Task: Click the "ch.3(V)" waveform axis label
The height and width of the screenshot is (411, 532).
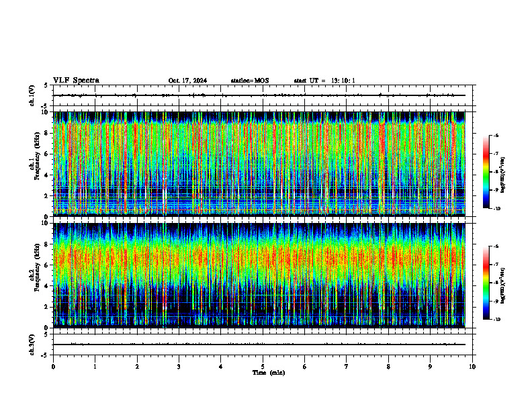Action: [32, 345]
